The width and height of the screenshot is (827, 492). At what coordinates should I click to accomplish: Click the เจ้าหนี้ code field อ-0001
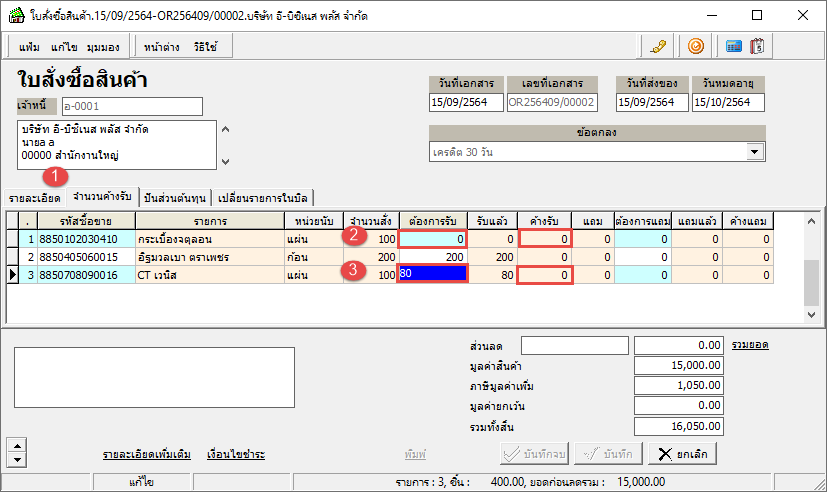[x=132, y=107]
